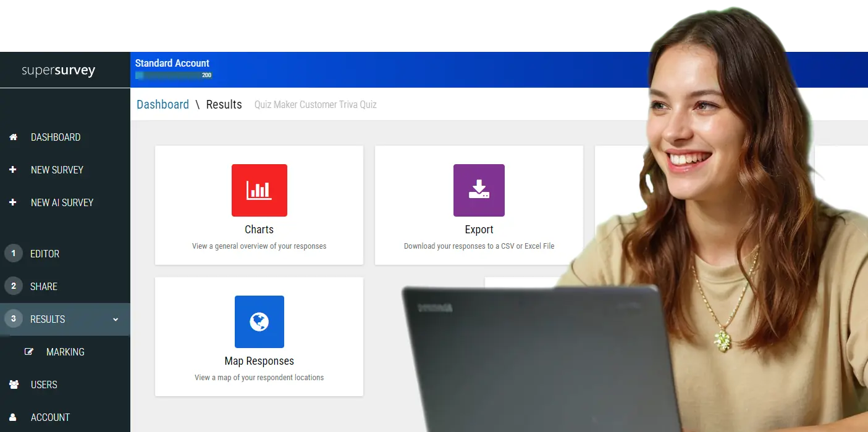This screenshot has width=868, height=432.
Task: Click the Export card title
Action: pos(479,230)
